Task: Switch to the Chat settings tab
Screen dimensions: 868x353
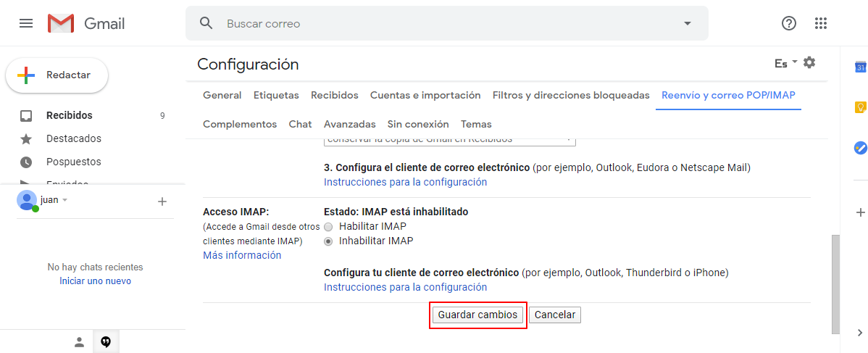Action: coord(300,124)
